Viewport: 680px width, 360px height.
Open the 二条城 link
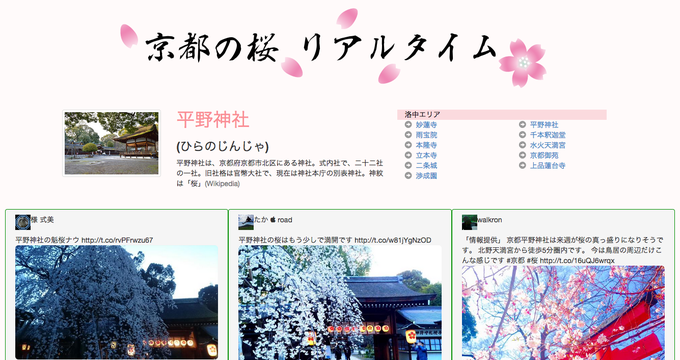(426, 165)
